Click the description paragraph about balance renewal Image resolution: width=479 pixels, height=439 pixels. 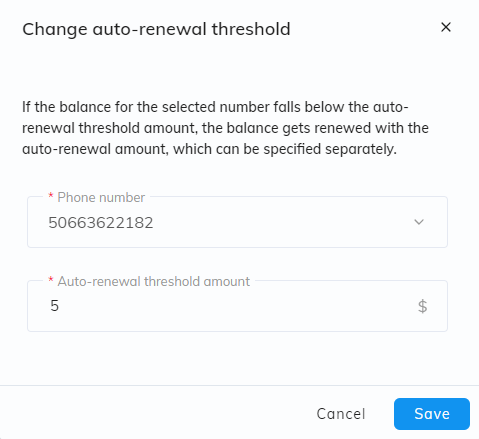coord(225,128)
